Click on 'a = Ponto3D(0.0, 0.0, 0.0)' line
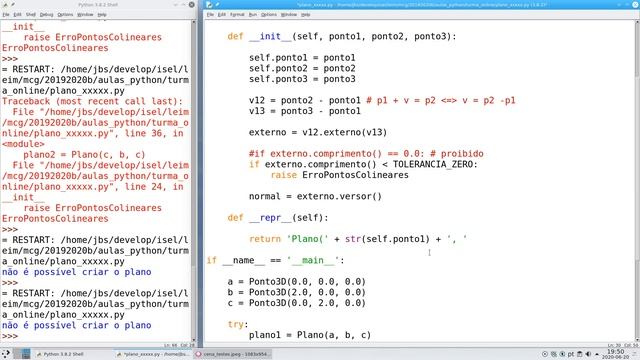The width and height of the screenshot is (640, 360). (297, 282)
